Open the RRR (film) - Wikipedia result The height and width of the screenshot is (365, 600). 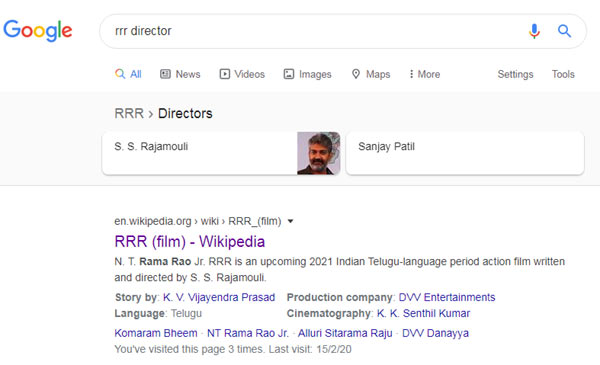[x=189, y=241]
